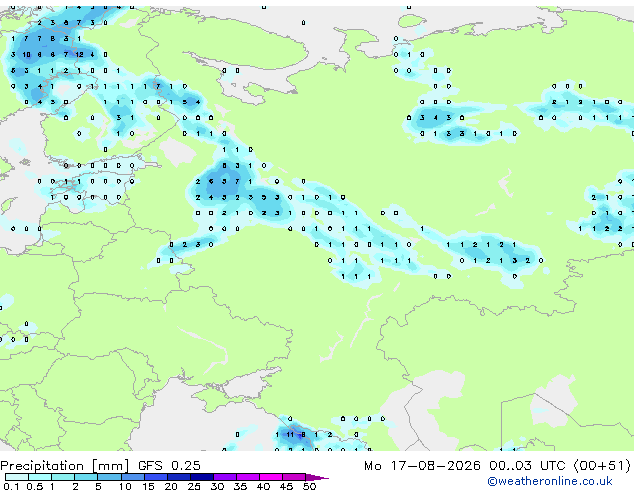
Task: Click the 15–20 mm blue legend swatch
Action: point(155,477)
